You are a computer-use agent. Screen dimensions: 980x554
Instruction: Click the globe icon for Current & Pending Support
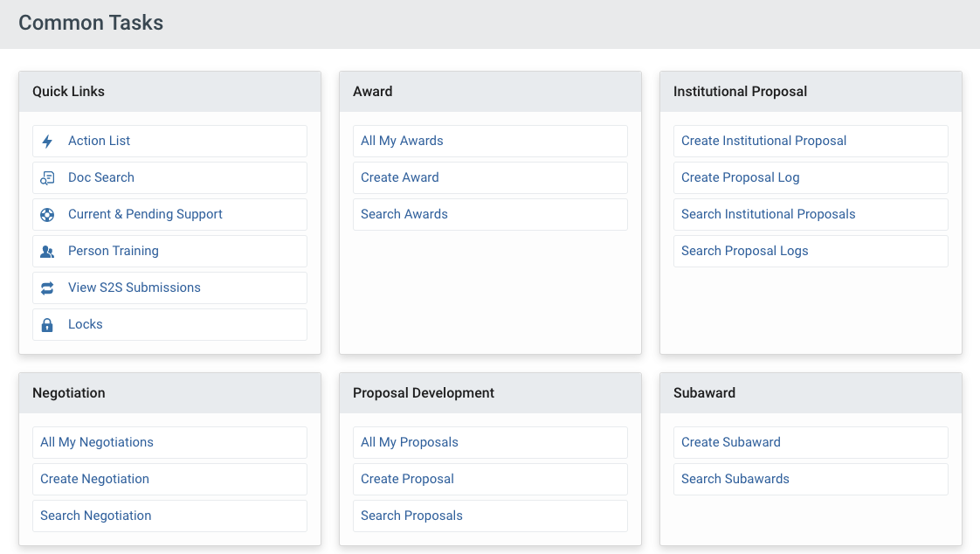click(47, 214)
